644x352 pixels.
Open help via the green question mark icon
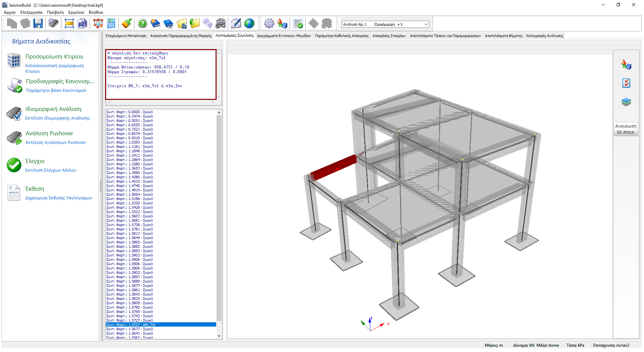click(142, 23)
